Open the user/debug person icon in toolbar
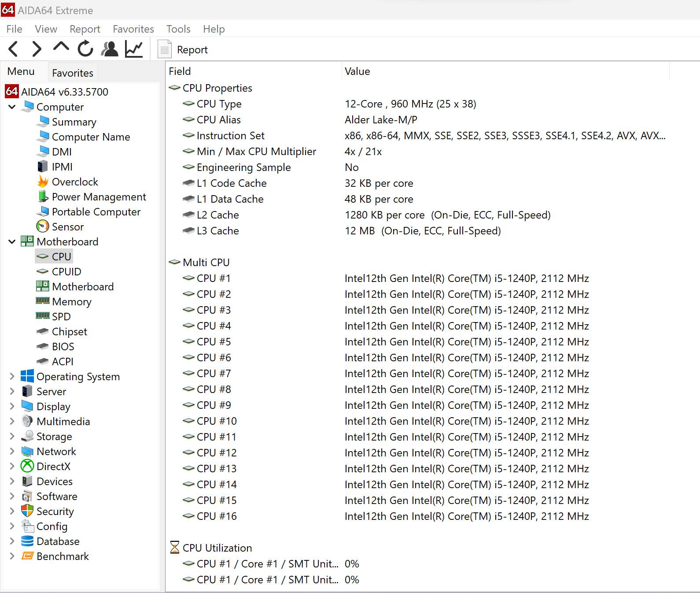 click(x=110, y=49)
